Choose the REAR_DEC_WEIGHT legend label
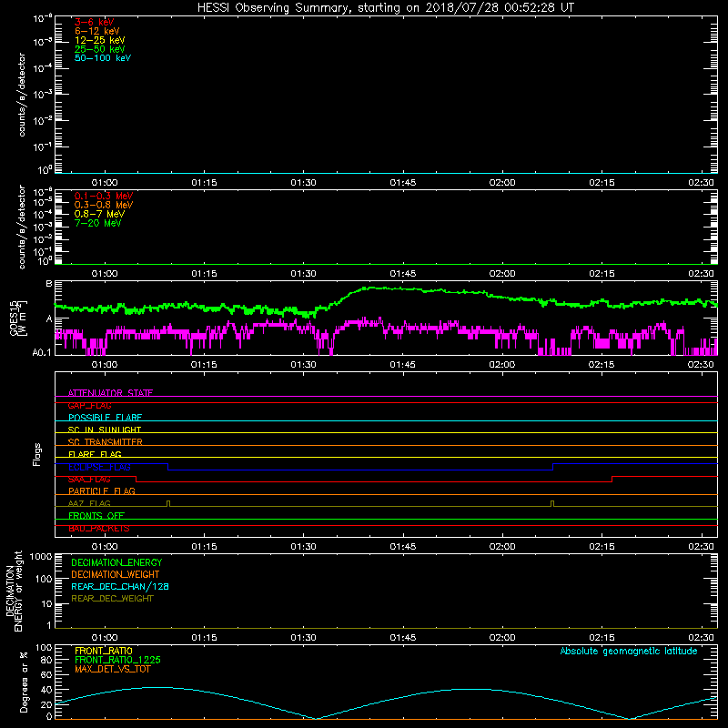Screen dimensions: 728x728 pyautogui.click(x=112, y=599)
